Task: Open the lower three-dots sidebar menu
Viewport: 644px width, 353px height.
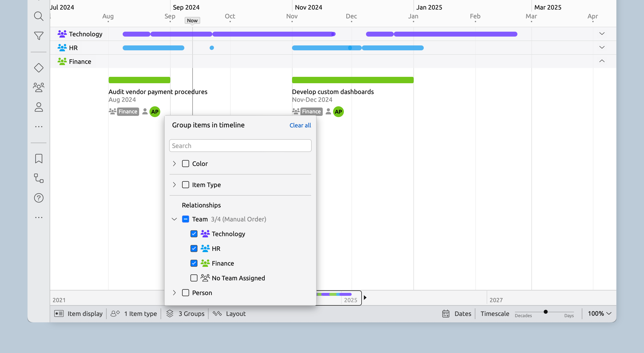Action: [39, 217]
